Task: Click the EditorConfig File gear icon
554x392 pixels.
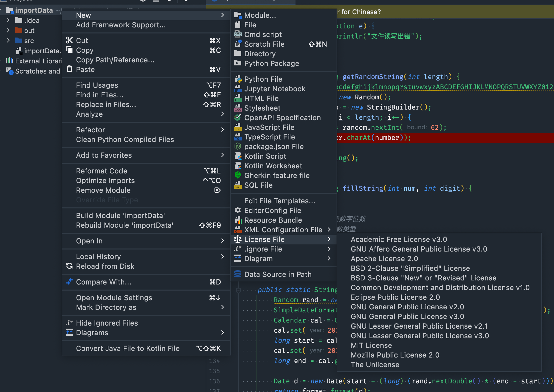Action: coord(238,210)
